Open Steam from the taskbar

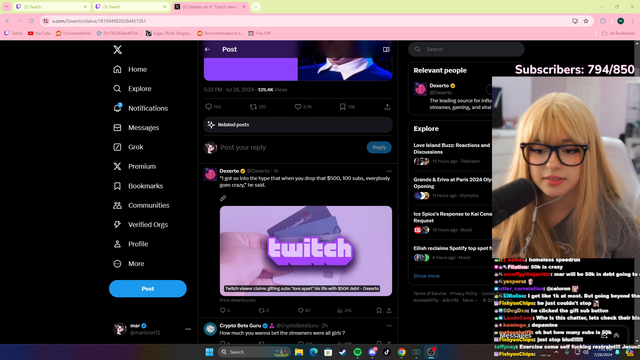[343, 352]
